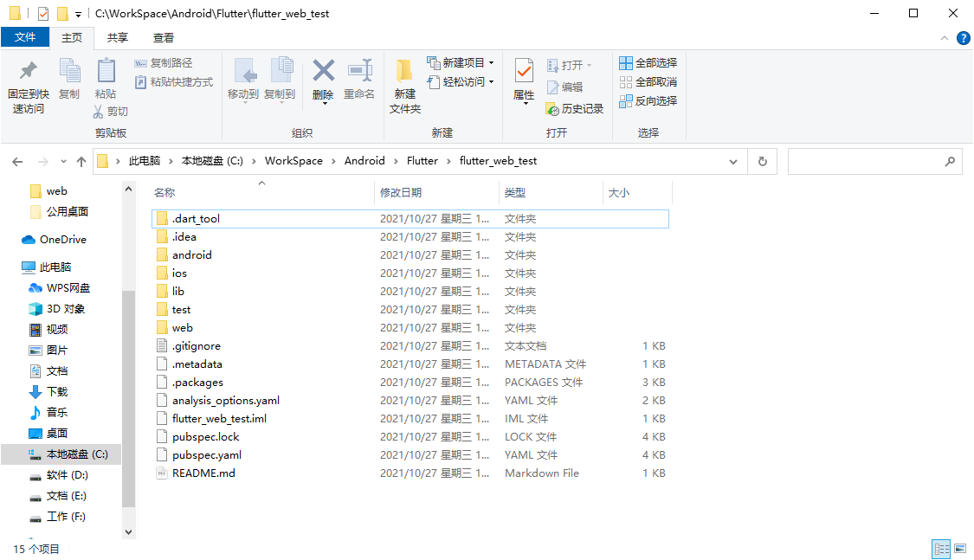The image size is (974, 560).
Task: Open the 文件 menu
Action: [x=26, y=37]
